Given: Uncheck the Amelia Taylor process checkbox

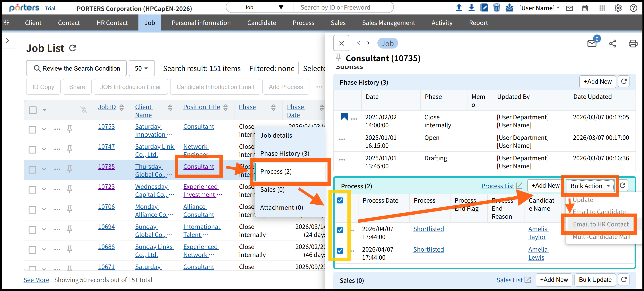Looking at the screenshot, I should tap(340, 230).
